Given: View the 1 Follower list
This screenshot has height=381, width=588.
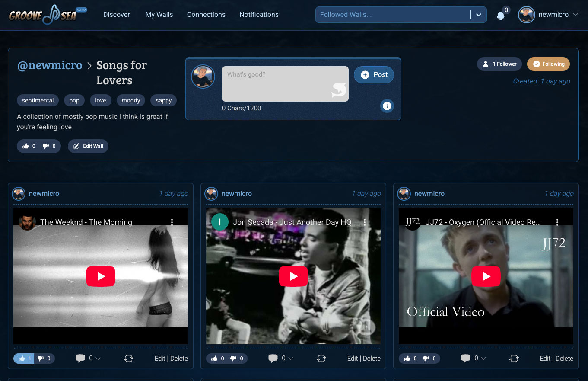Looking at the screenshot, I should tap(499, 64).
